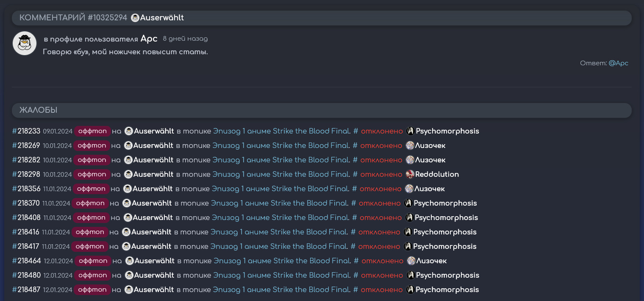Click Psychomorphosis avatar on complaint #218487
The height and width of the screenshot is (301, 644).
[410, 290]
